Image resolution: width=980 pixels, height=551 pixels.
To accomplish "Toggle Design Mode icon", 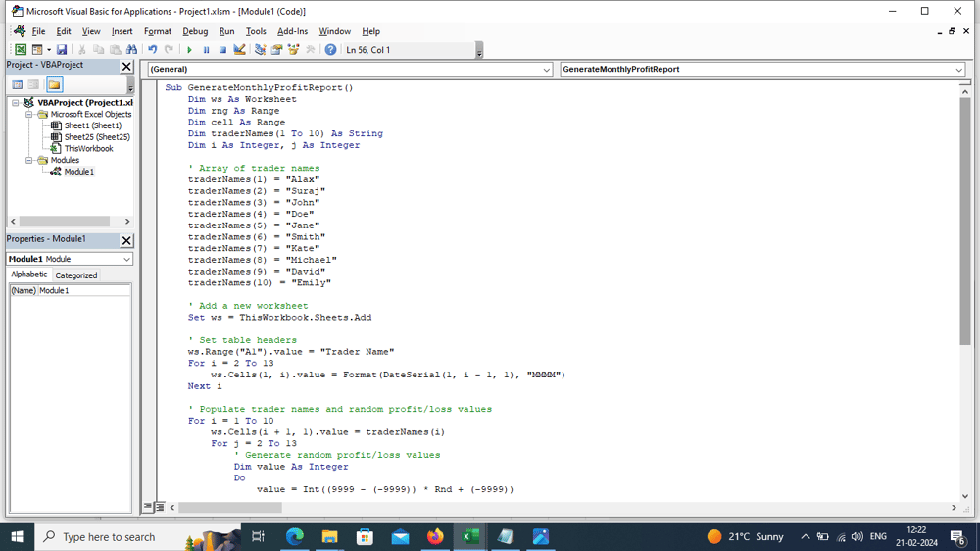I will click(x=239, y=49).
